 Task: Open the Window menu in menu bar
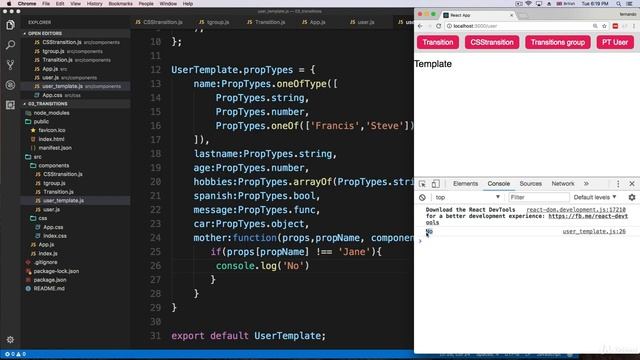168,4
